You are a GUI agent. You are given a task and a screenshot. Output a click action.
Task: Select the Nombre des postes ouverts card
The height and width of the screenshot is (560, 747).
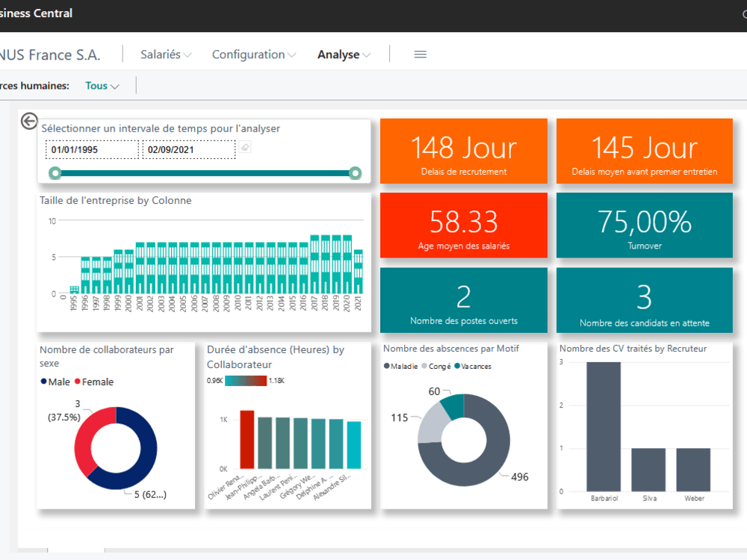point(464,300)
